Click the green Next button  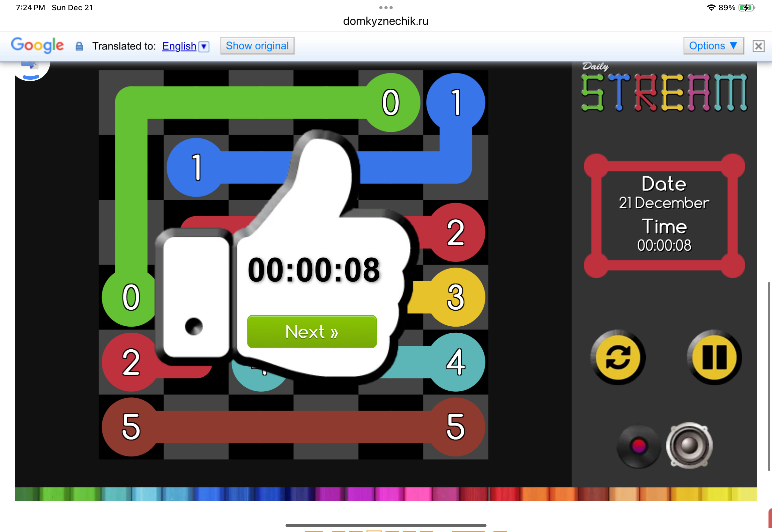pos(312,332)
